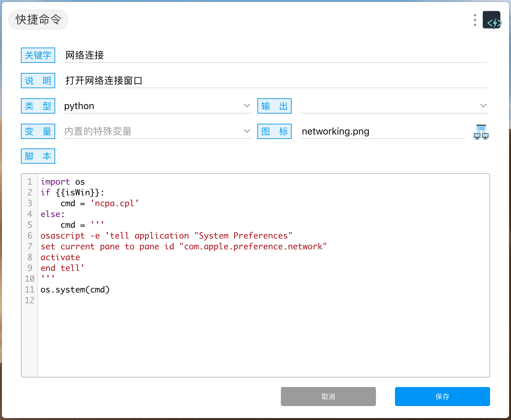
Task: Select the 关键字 keyword label button
Action: tap(38, 55)
